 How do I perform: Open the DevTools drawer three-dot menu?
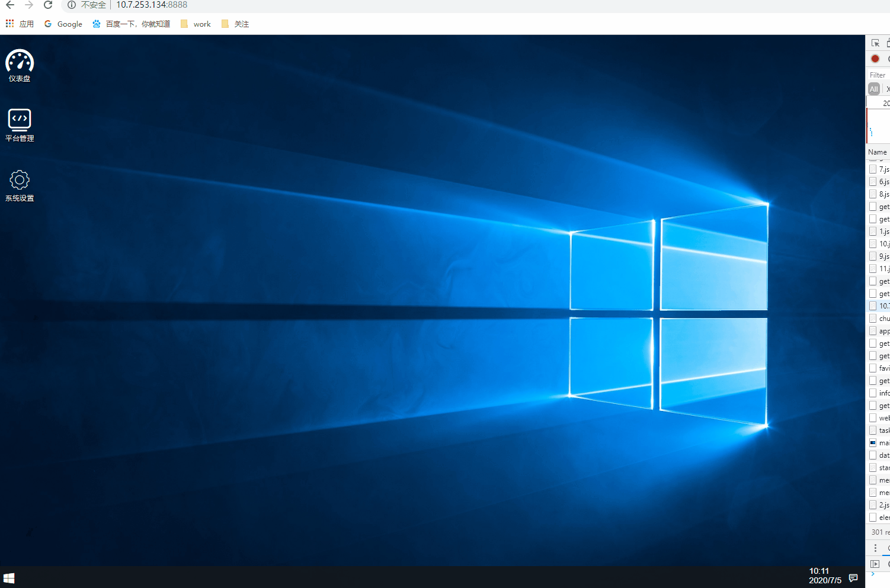point(875,548)
